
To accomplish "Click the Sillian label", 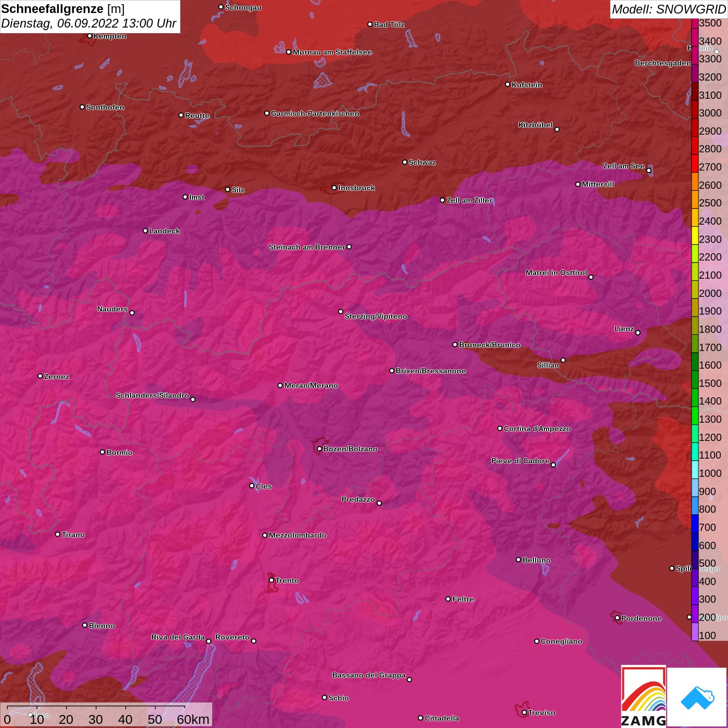I will 548,365.
